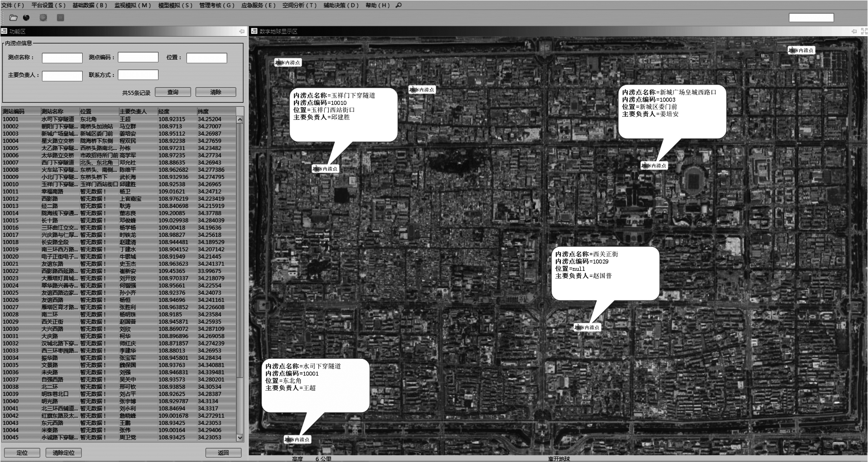Image resolution: width=868 pixels, height=462 pixels.
Task: Click the search magnifier in menu bar
Action: click(399, 5)
